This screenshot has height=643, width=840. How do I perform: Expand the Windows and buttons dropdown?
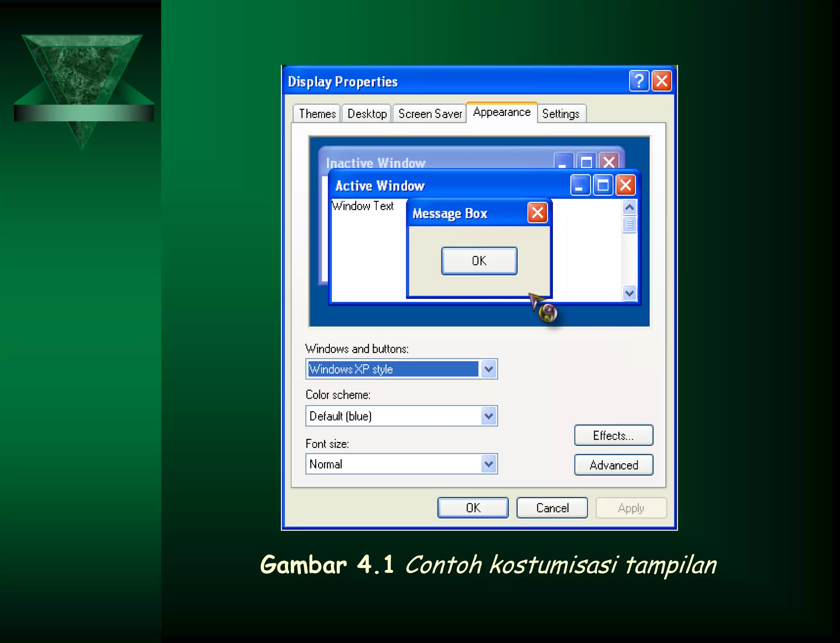tap(488, 369)
